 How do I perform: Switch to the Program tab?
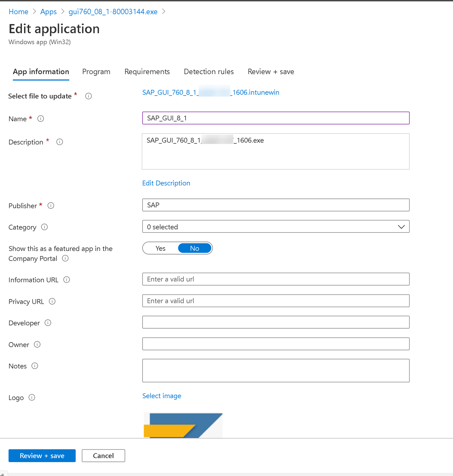tap(96, 71)
